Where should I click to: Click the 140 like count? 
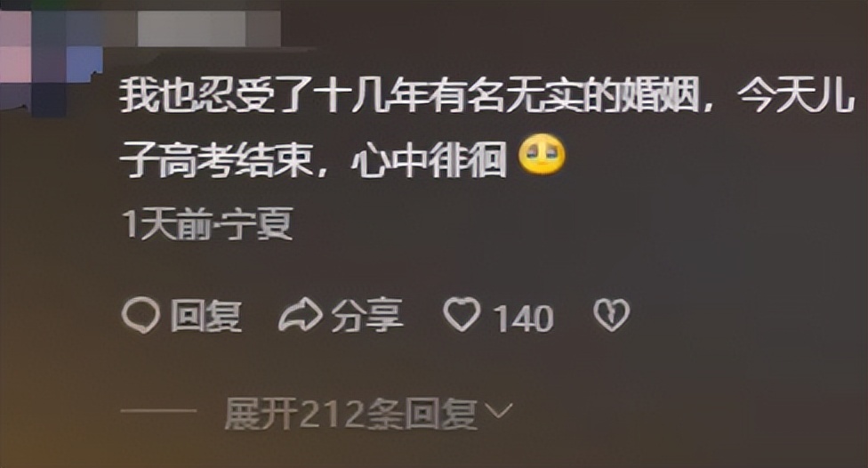pos(523,319)
